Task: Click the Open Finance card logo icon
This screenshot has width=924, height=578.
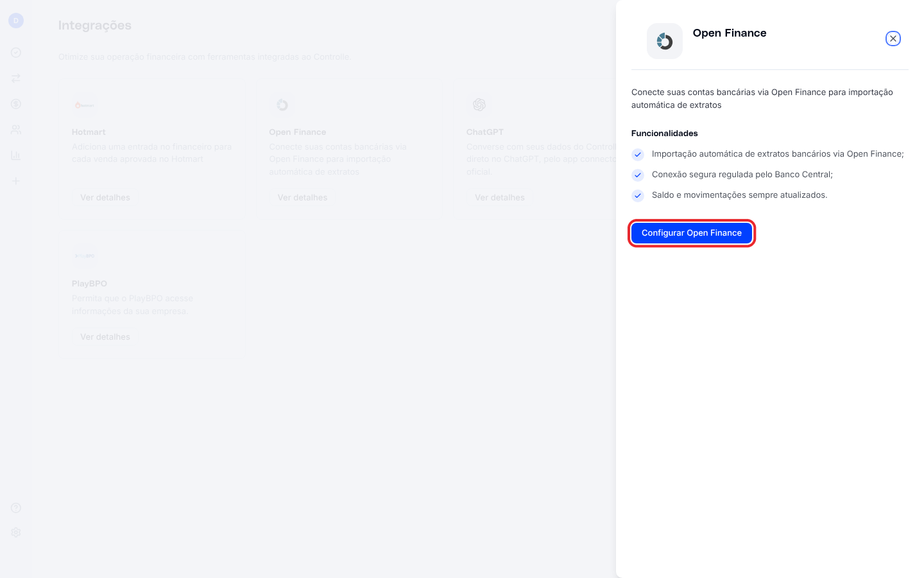Action: pyautogui.click(x=282, y=105)
